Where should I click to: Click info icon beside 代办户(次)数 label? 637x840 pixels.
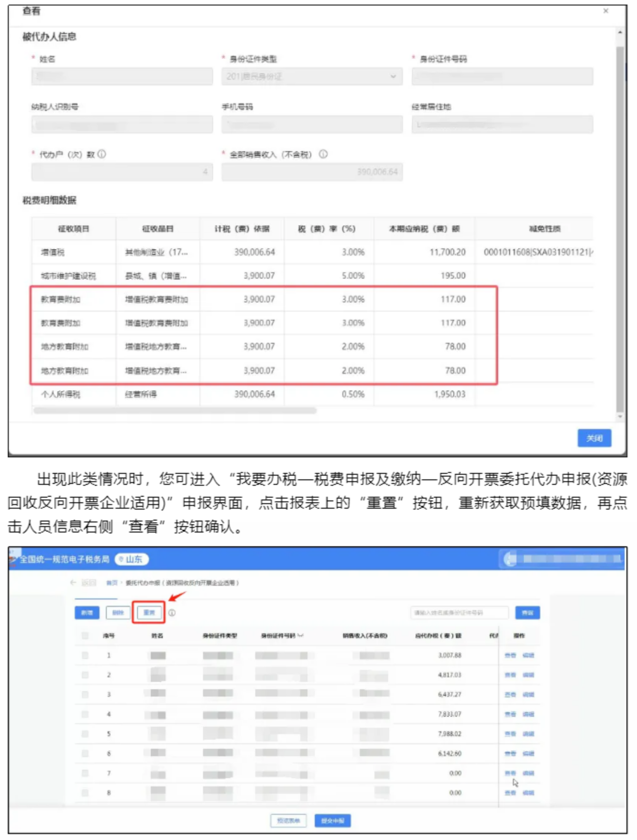[102, 154]
